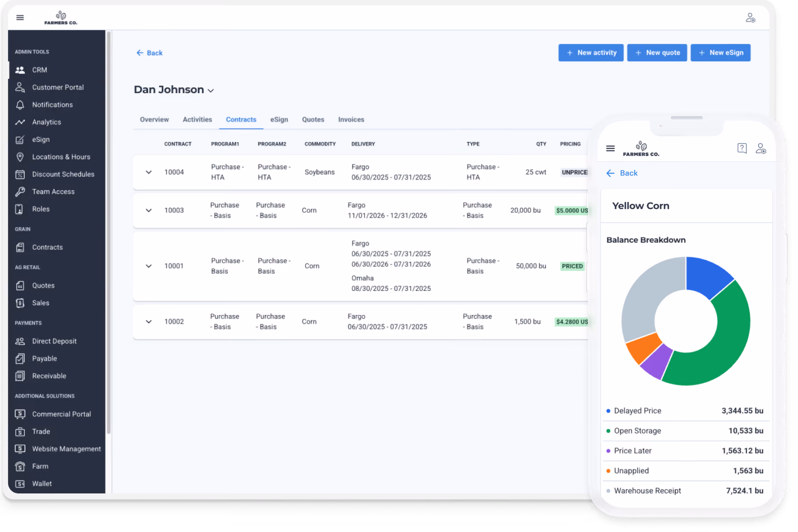
Task: Expand contract 10004 row chevron
Action: 149,172
